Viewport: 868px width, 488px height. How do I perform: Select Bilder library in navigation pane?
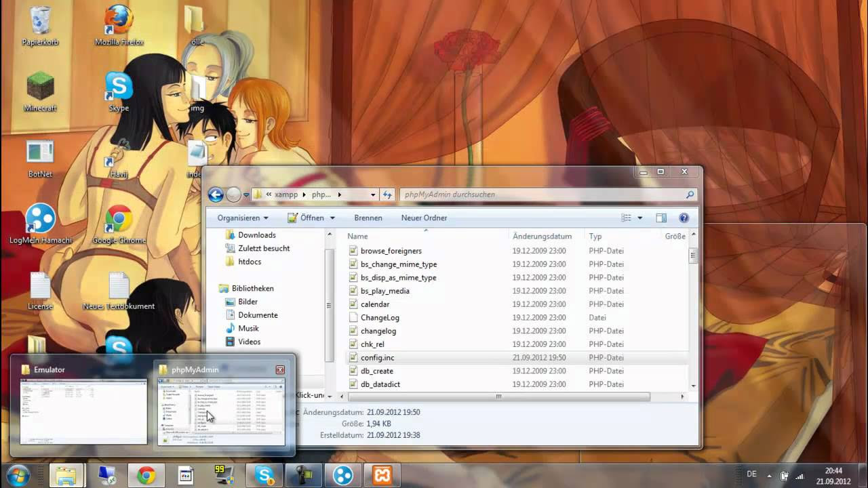click(248, 302)
